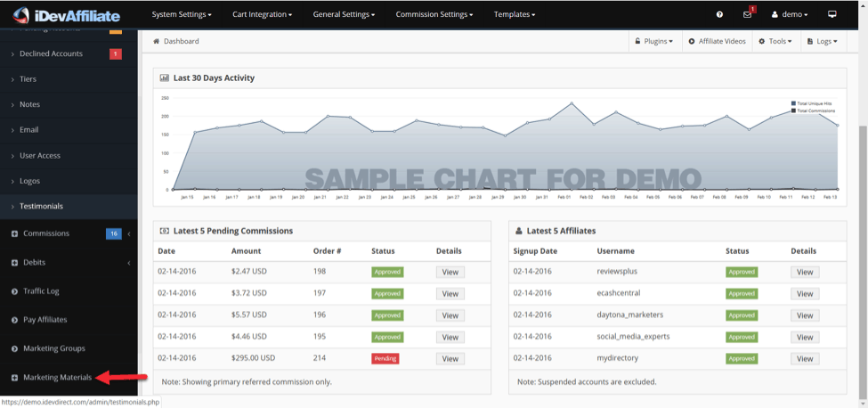Open the Logs dropdown
The height and width of the screenshot is (409, 868).
pos(823,42)
